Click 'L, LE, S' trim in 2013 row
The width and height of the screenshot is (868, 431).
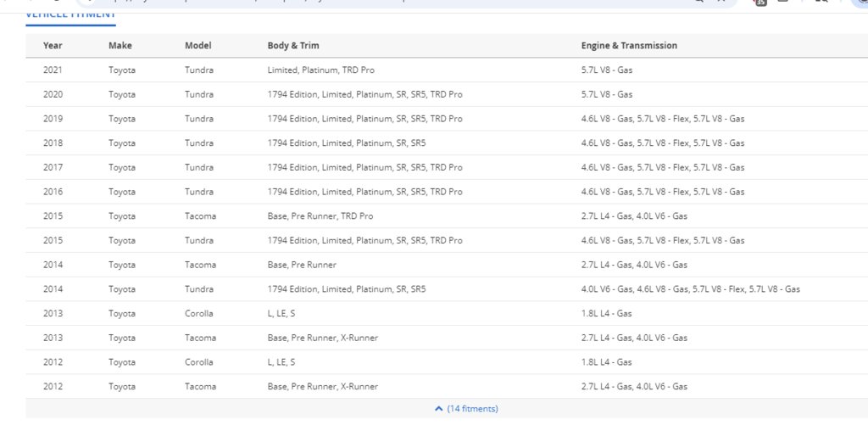click(x=281, y=314)
